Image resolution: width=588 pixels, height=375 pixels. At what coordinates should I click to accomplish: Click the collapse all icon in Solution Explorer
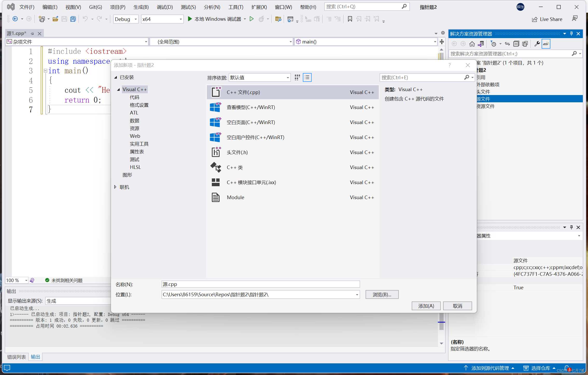pos(516,44)
